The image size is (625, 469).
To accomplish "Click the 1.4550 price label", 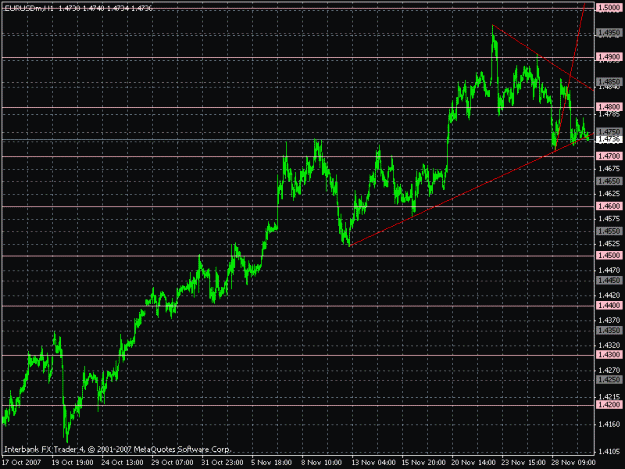I will pos(609,231).
